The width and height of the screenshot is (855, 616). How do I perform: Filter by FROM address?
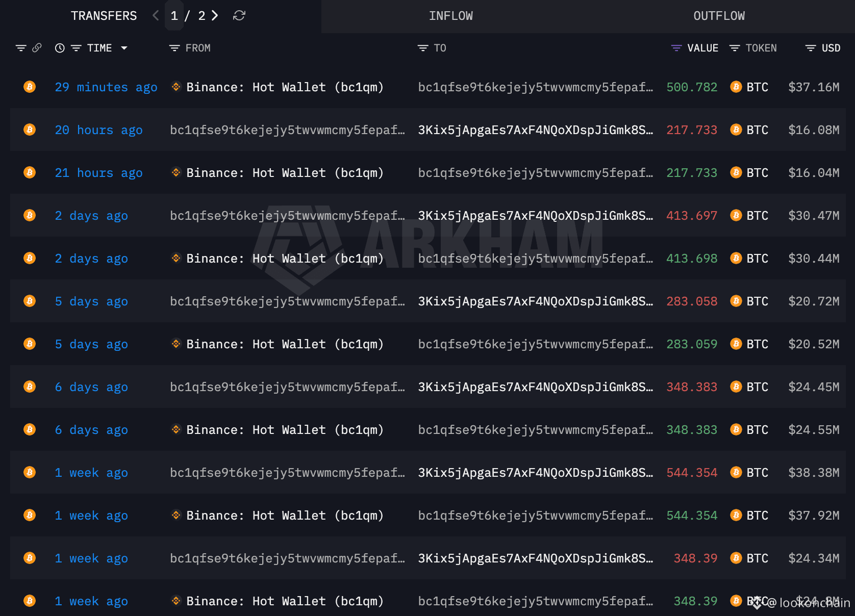pyautogui.click(x=174, y=48)
